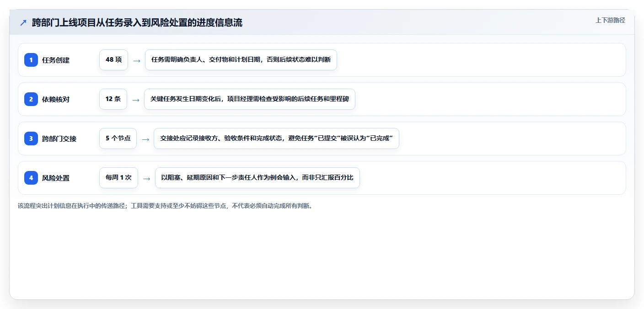The width and height of the screenshot is (644, 309).
Task: Click the arrow icon beside the title
Action: coord(23,23)
